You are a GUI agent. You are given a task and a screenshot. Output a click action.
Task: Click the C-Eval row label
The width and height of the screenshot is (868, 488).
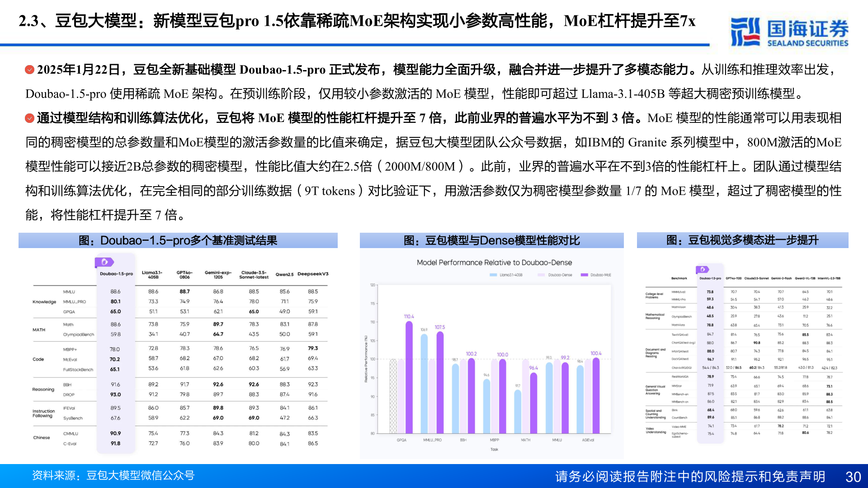tap(70, 444)
